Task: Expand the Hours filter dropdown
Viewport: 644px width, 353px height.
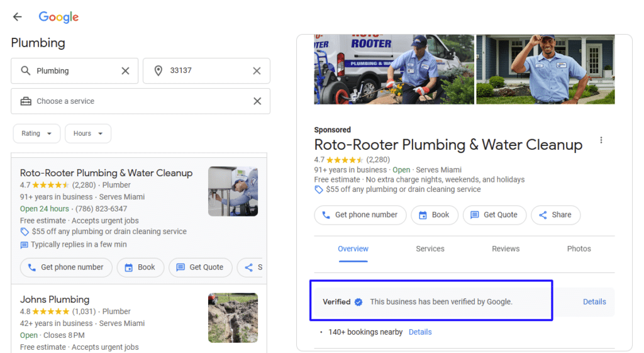Action: [x=88, y=133]
